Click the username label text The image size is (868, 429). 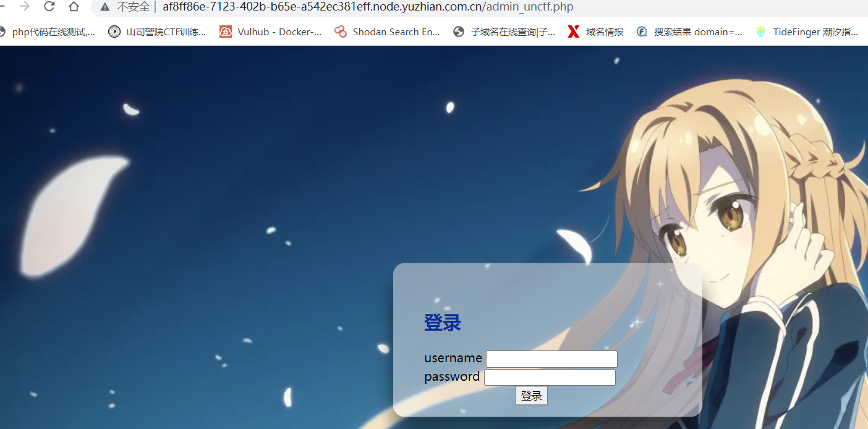453,358
